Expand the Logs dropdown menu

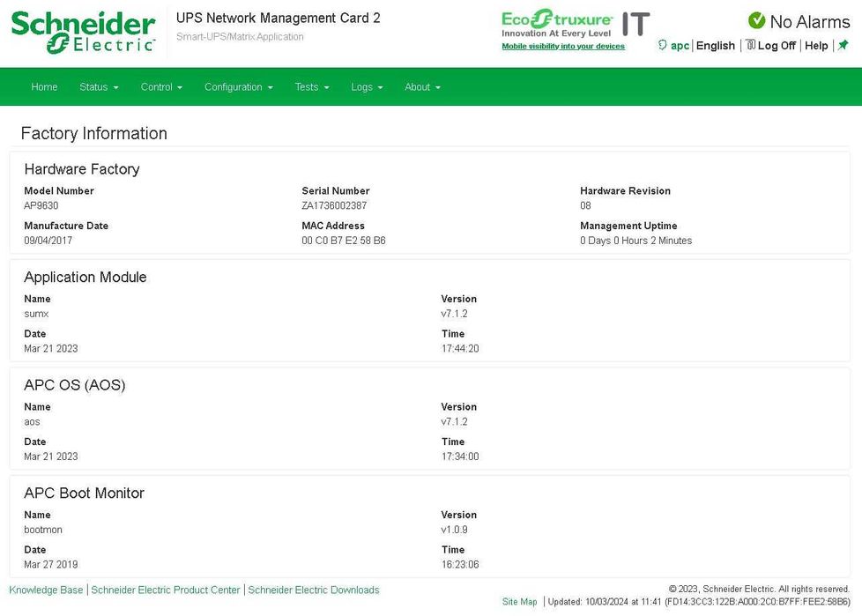pos(367,87)
